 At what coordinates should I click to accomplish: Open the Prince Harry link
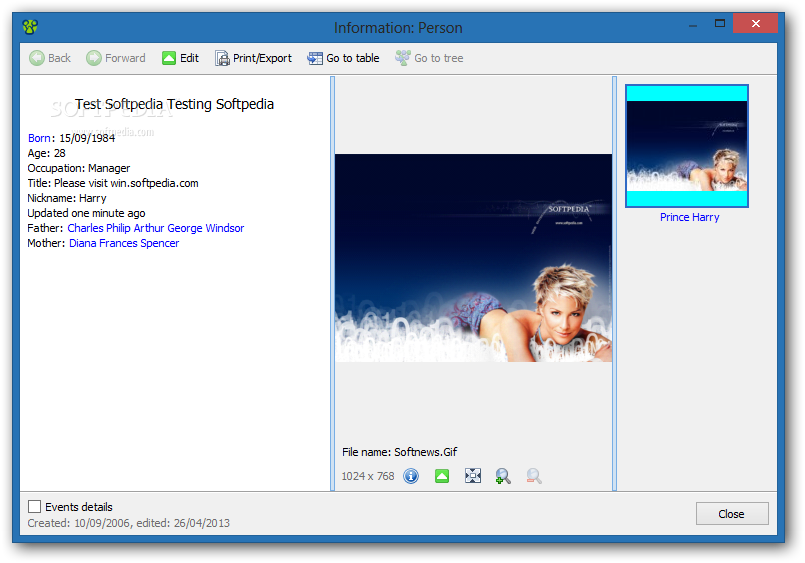(x=689, y=217)
